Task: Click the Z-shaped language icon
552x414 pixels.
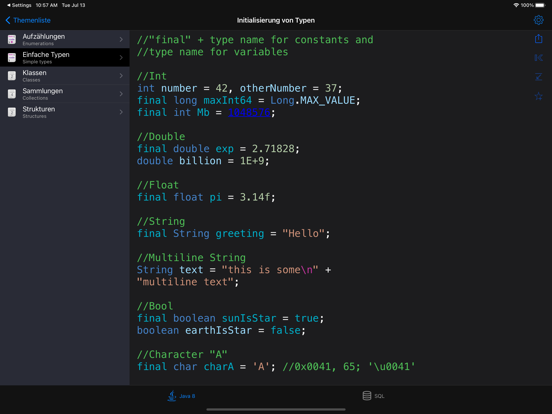Action: coord(538,77)
